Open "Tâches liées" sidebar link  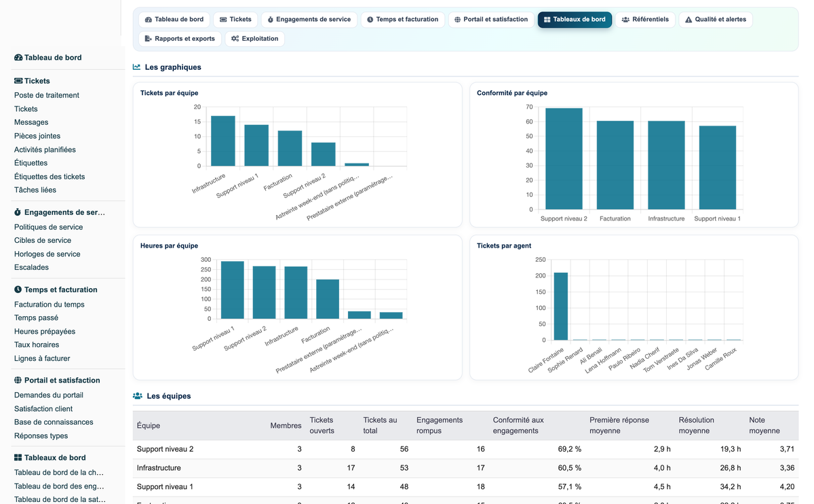pos(35,191)
